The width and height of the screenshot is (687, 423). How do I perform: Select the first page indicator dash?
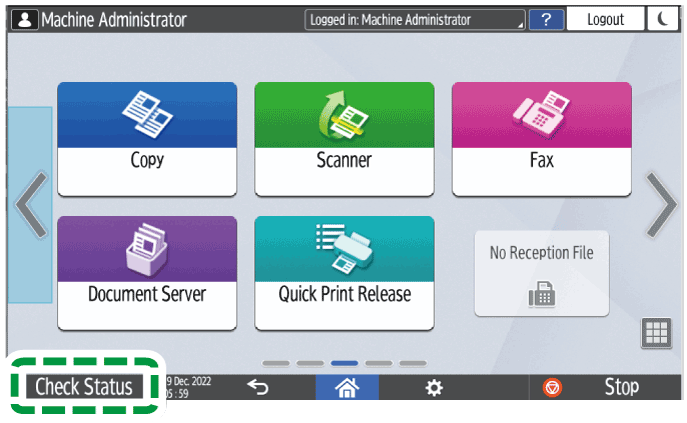pyautogui.click(x=276, y=363)
